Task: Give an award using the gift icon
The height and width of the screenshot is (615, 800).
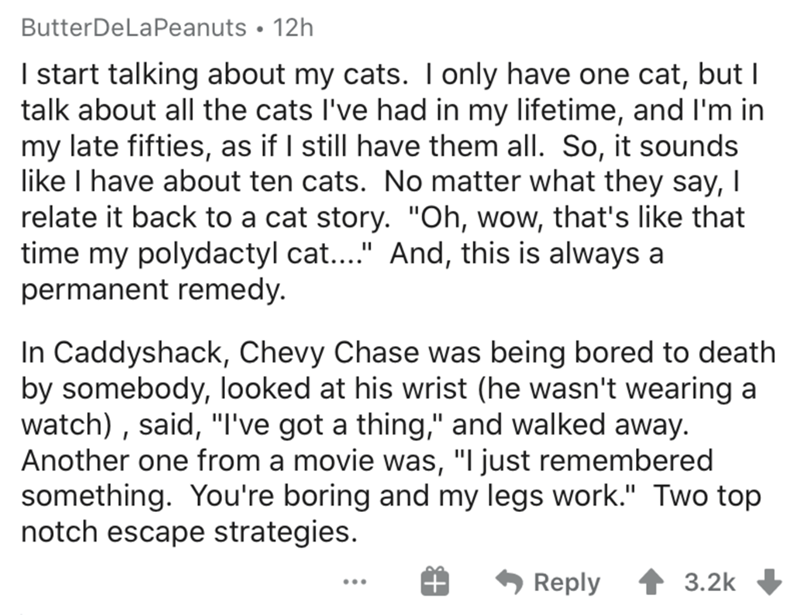Action: click(x=430, y=582)
